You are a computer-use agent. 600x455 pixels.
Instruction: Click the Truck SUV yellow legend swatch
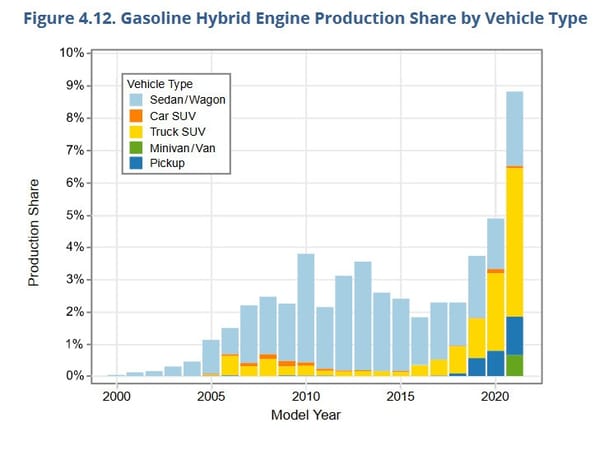point(136,132)
